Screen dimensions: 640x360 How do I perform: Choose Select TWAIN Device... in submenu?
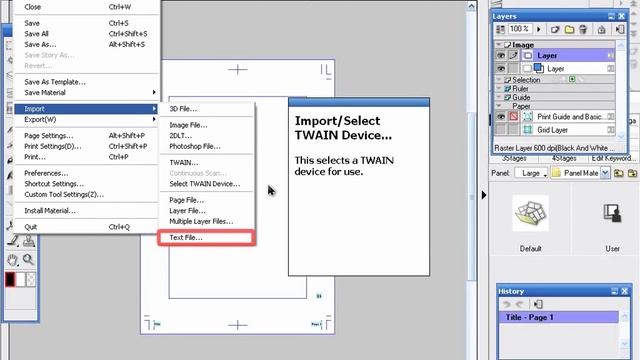(x=206, y=184)
